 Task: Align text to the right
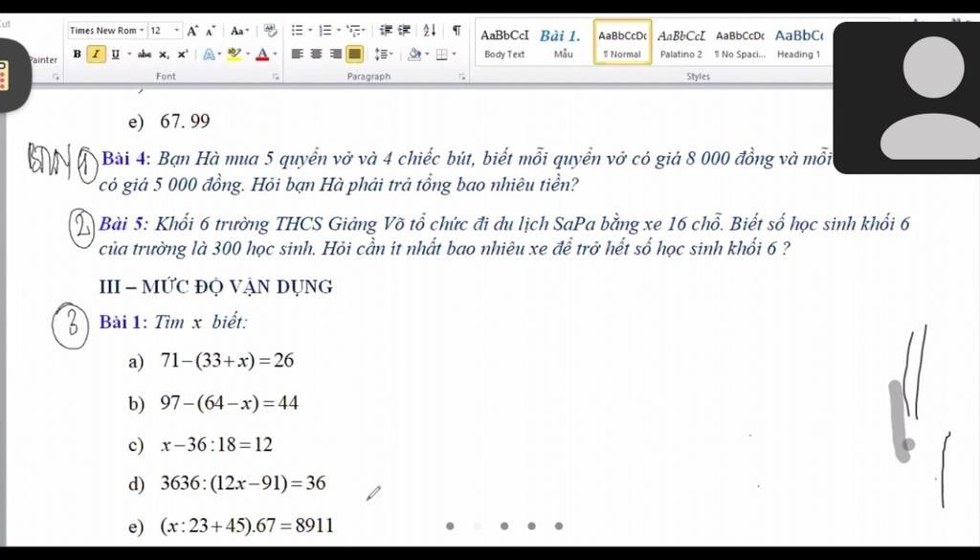tap(336, 55)
